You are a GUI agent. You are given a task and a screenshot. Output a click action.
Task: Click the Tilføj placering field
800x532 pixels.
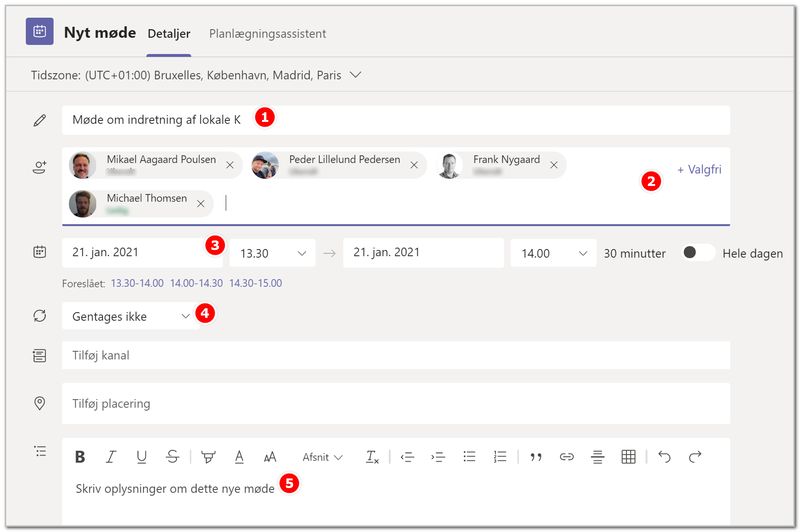[x=396, y=403]
